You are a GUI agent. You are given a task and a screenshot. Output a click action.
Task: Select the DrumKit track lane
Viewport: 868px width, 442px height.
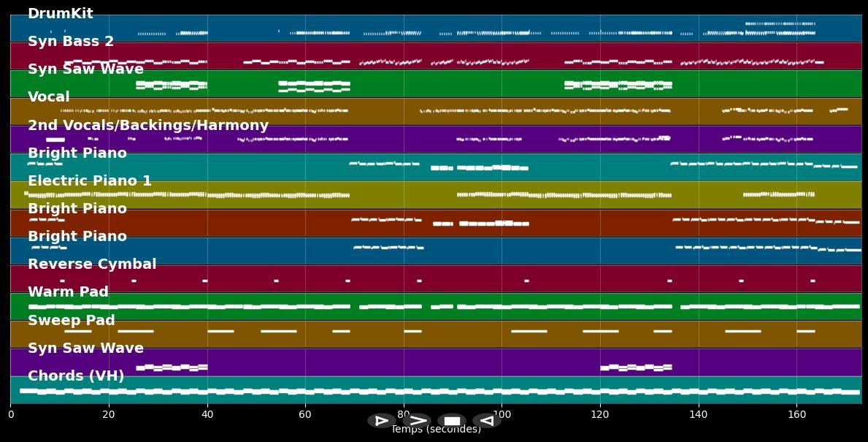pos(436,28)
